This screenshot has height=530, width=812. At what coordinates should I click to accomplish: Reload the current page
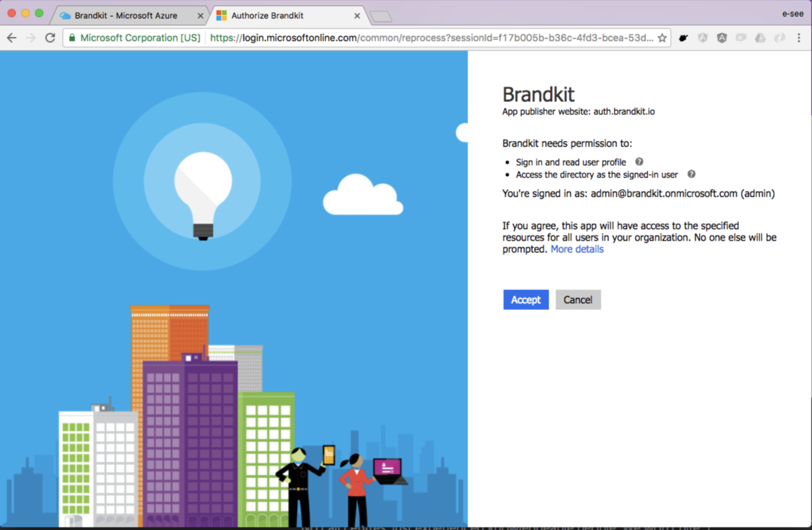coord(50,38)
